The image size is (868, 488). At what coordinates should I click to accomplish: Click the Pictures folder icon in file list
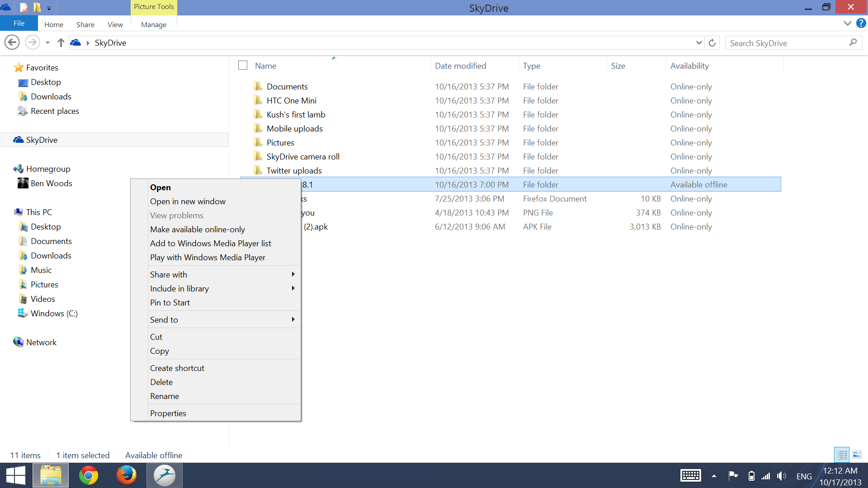tap(258, 142)
